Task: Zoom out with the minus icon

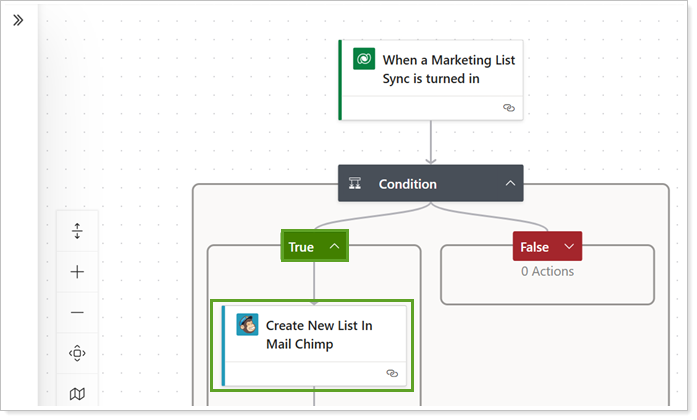Action: [x=77, y=312]
